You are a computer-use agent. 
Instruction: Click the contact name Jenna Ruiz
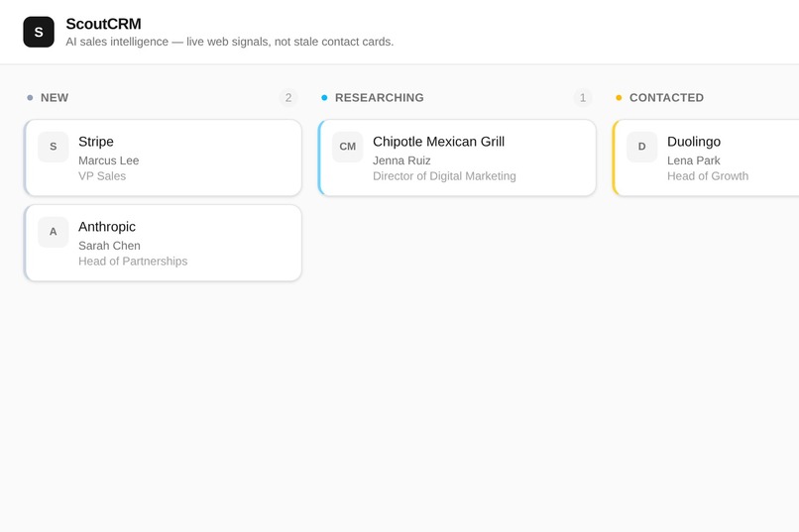tap(401, 160)
